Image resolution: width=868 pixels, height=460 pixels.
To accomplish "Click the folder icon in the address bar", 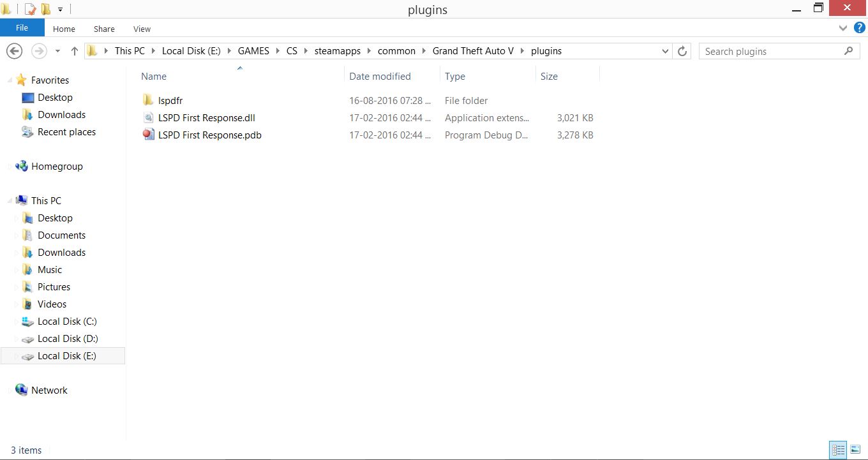I will 93,51.
